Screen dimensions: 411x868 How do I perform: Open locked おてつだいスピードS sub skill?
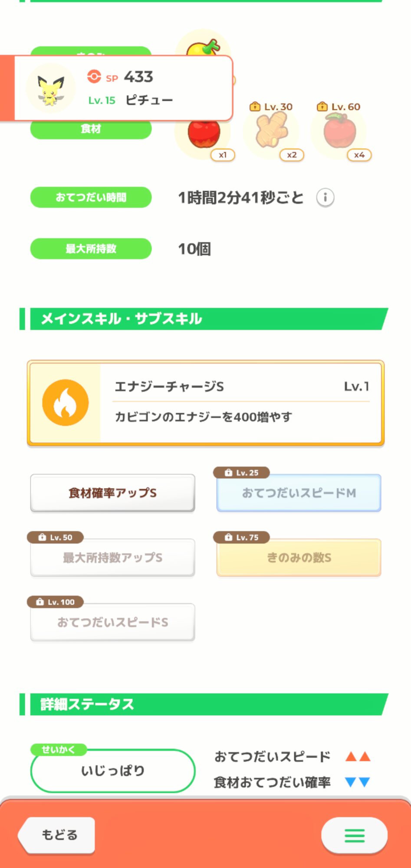click(x=112, y=622)
